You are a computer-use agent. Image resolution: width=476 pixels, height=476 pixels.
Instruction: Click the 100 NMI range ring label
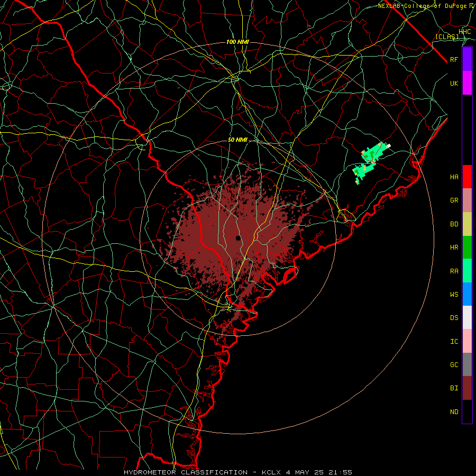[x=237, y=42]
